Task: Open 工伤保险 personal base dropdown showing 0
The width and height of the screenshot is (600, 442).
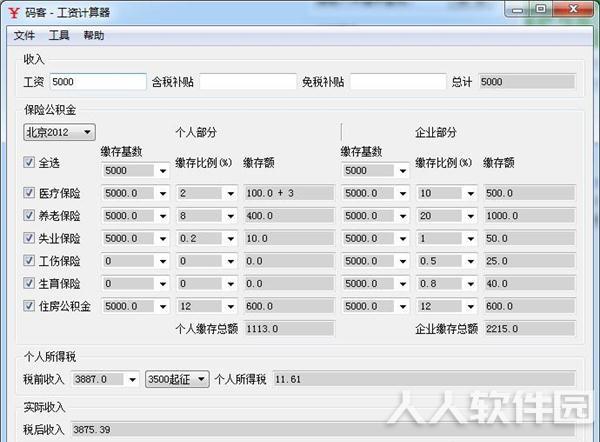Action: click(x=135, y=261)
